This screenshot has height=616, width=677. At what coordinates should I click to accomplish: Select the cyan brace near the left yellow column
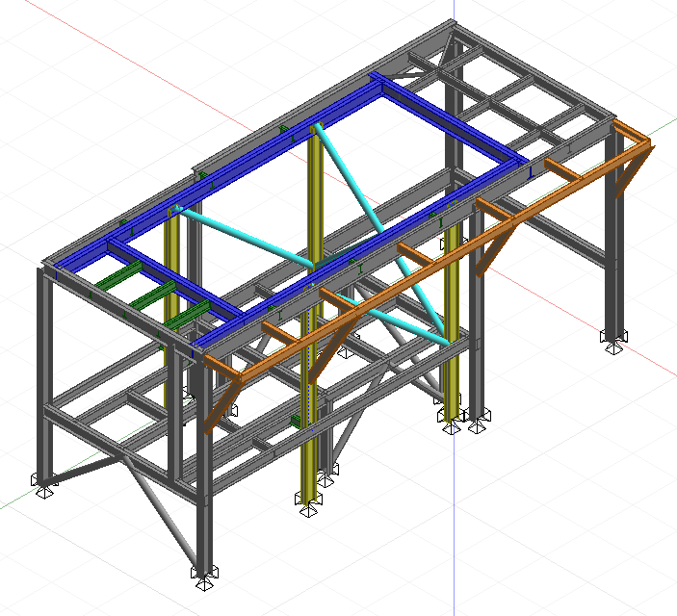246,236
